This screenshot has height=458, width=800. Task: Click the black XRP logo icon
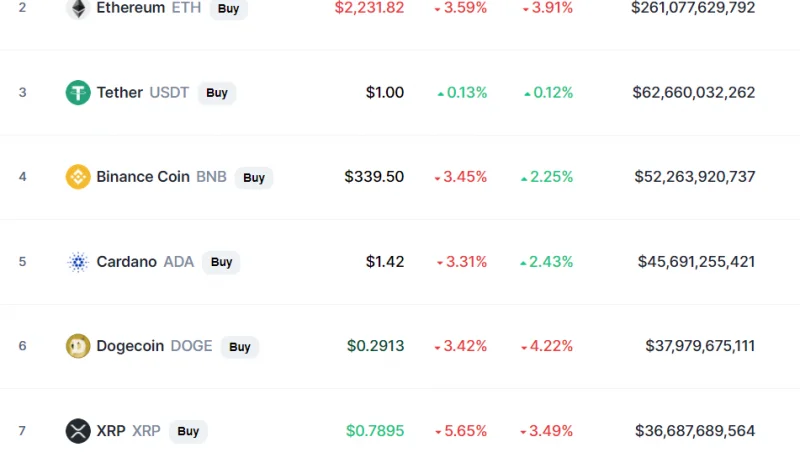78,430
